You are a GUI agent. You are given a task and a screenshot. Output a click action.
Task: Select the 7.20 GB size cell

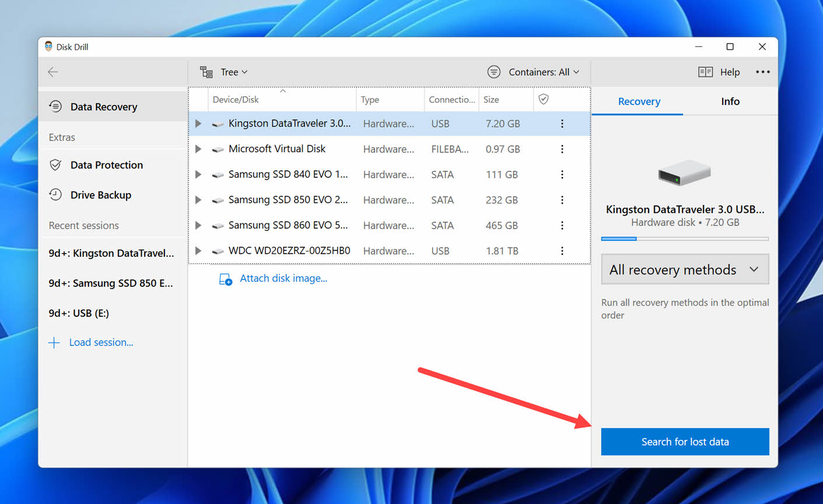pyautogui.click(x=502, y=124)
